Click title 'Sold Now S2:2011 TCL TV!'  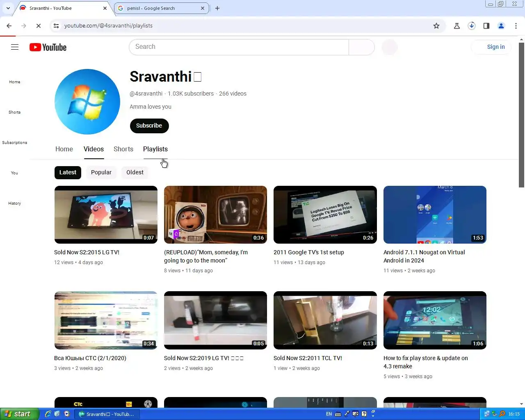tap(308, 358)
